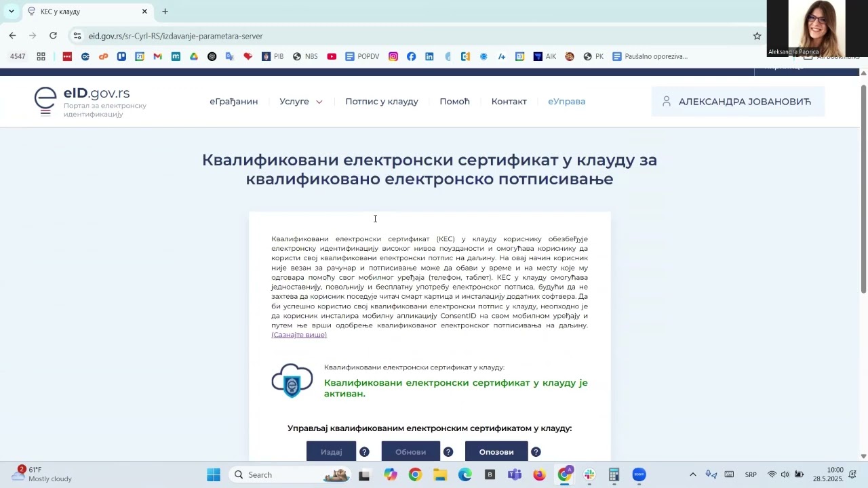This screenshot has height=488, width=868.
Task: Open Microsoft Edge from taskbar
Action: (465, 474)
